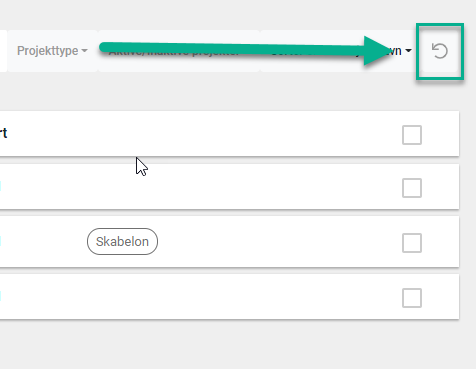The image size is (476, 369).
Task: Open the Aktive/inaktive projekter filter dropdown
Action: click(179, 51)
